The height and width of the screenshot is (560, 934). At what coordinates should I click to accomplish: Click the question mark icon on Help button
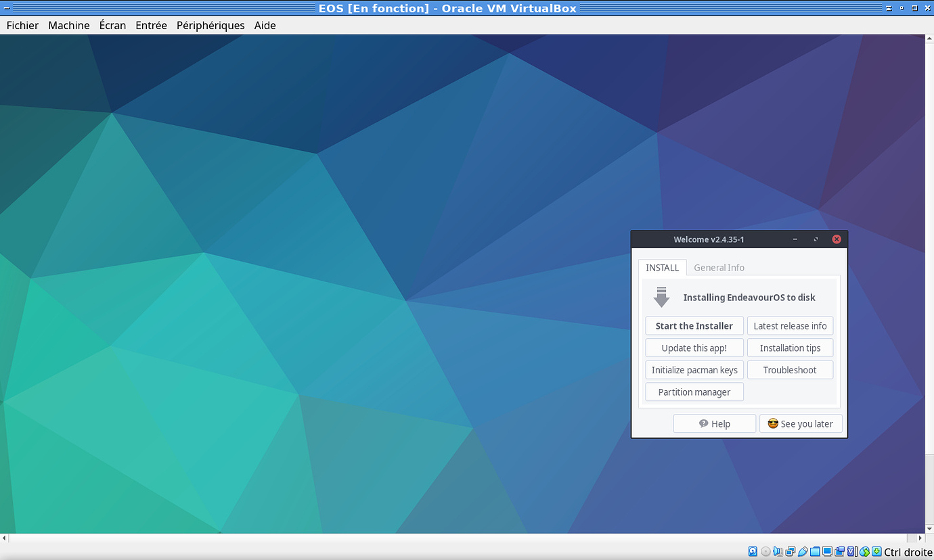704,423
